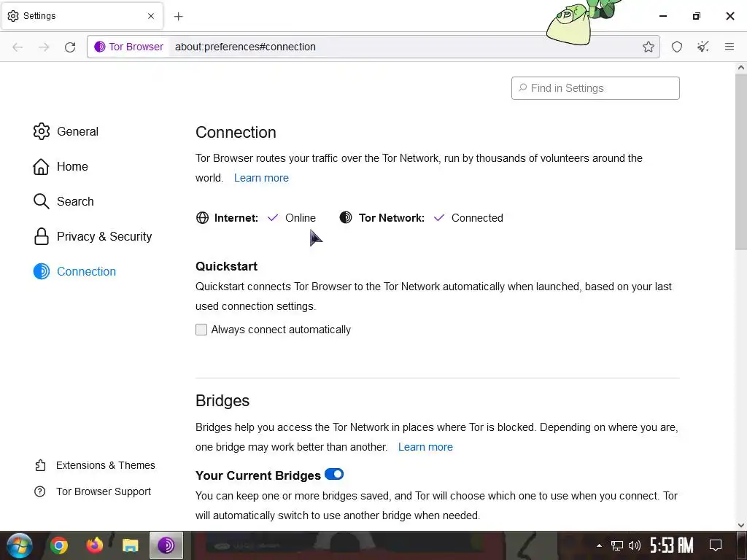Screen dimensions: 747x560
Task: Open Privacy & Security settings
Action: tap(93, 236)
